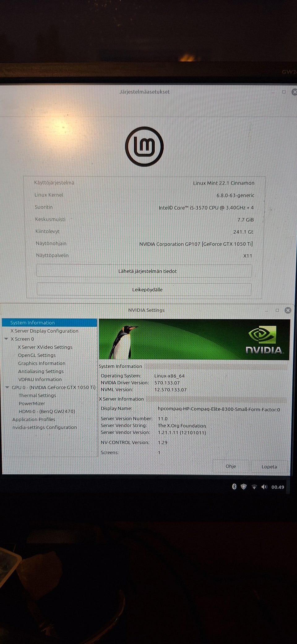Screen dimensions: 297x644
Task: Open VDPAU Information
Action: point(40,379)
